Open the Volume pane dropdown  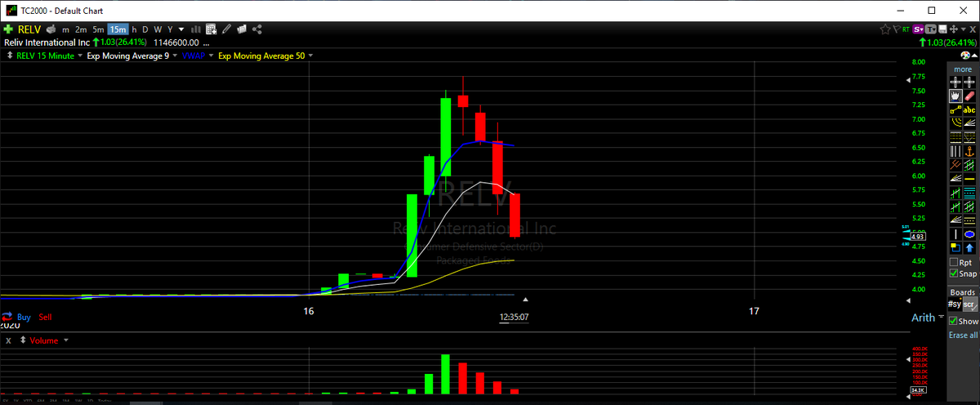(66, 340)
